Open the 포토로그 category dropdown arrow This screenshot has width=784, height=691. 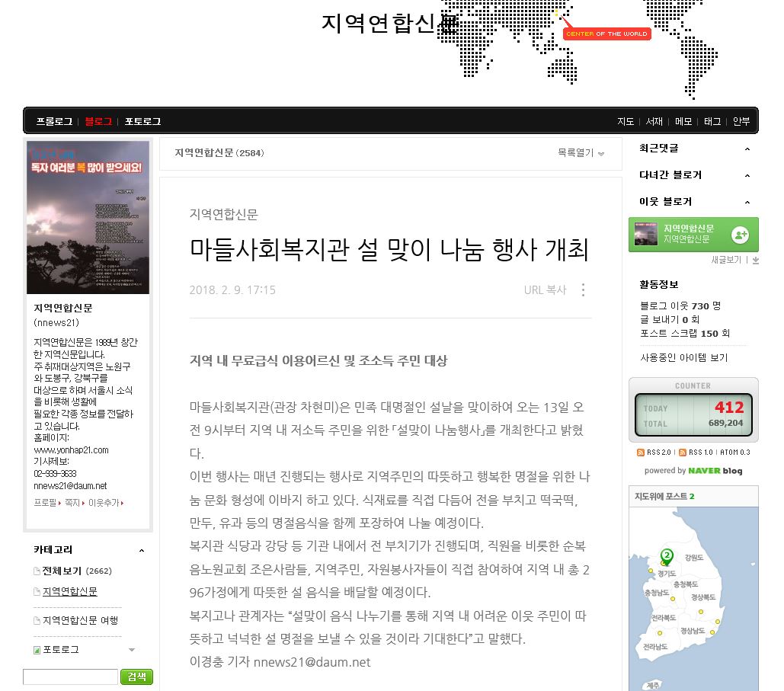tap(132, 650)
